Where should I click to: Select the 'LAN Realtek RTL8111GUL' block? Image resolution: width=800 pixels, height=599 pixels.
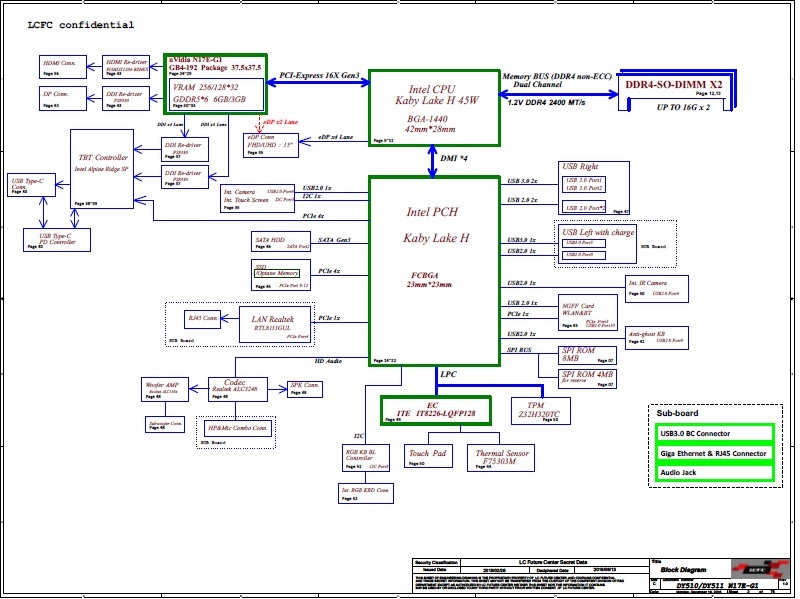point(275,325)
